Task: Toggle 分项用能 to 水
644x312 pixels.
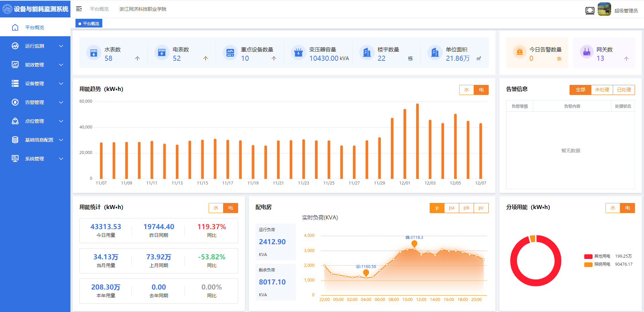Action: [x=613, y=208]
